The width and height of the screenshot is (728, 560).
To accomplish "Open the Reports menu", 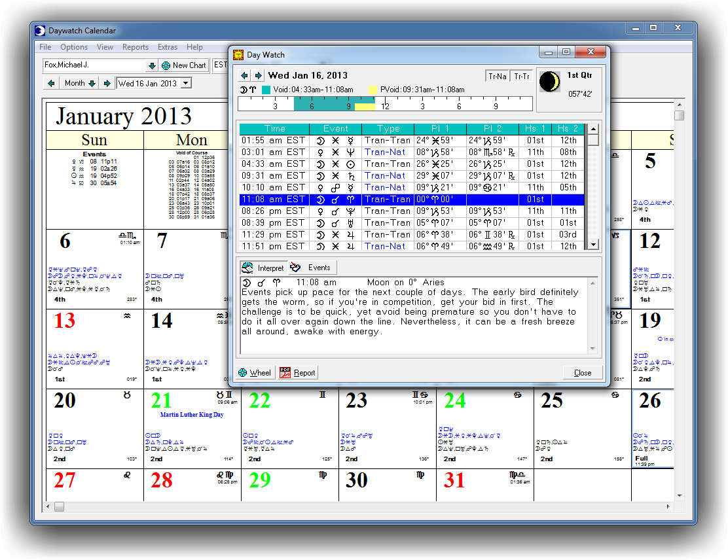I will [135, 47].
